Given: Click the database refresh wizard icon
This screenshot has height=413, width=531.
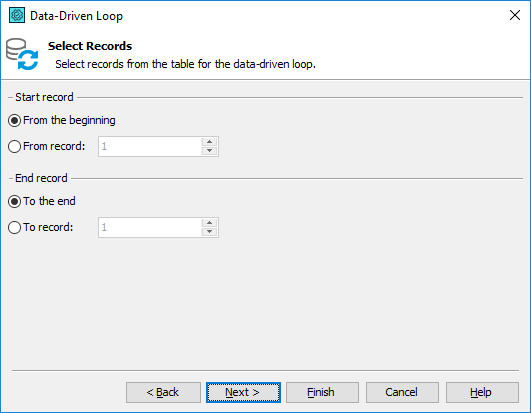Looking at the screenshot, I should point(22,54).
